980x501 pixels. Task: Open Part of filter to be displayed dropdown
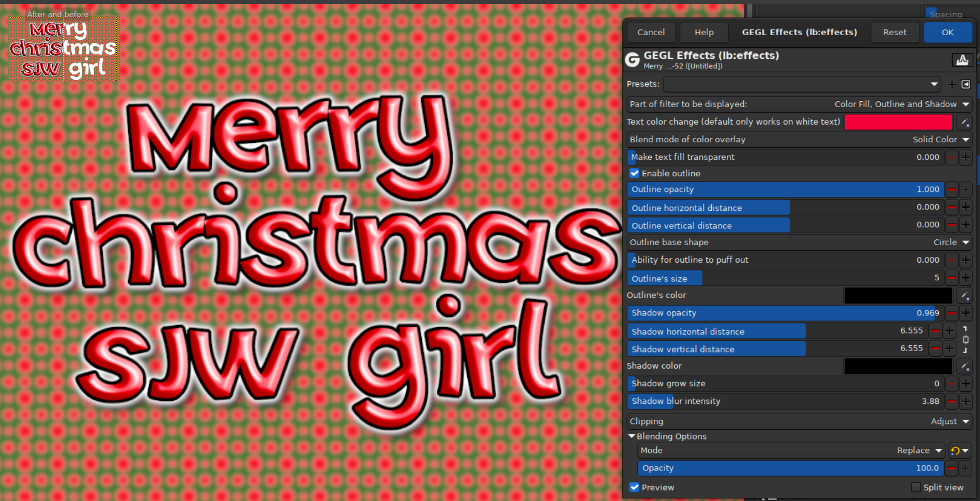799,104
